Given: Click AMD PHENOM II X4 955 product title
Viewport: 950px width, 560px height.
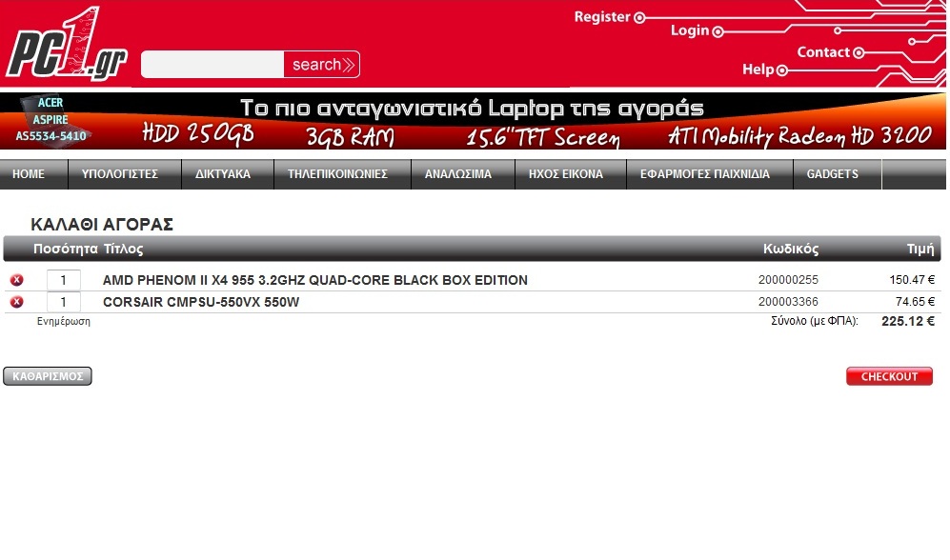Looking at the screenshot, I should click(315, 280).
